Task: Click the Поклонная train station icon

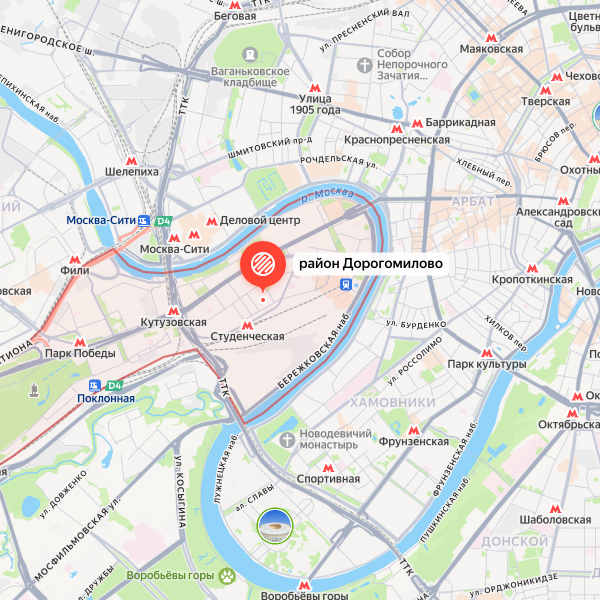Action: click(95, 385)
